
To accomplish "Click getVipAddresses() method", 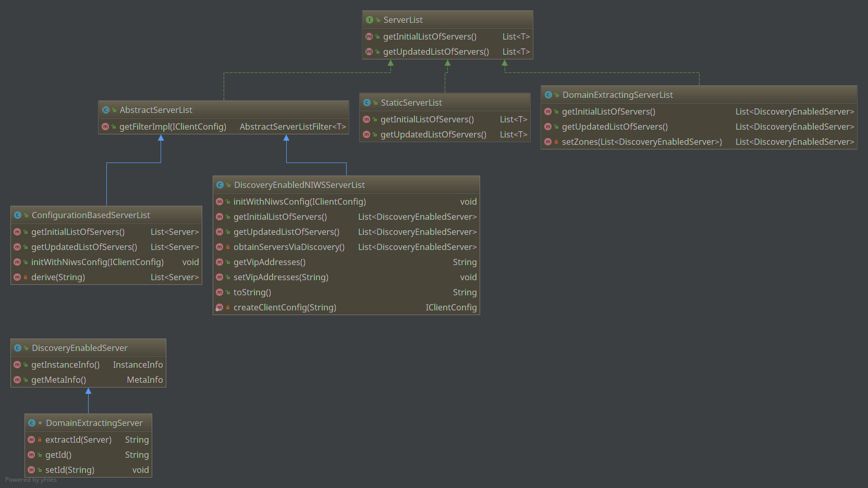I will 270,262.
